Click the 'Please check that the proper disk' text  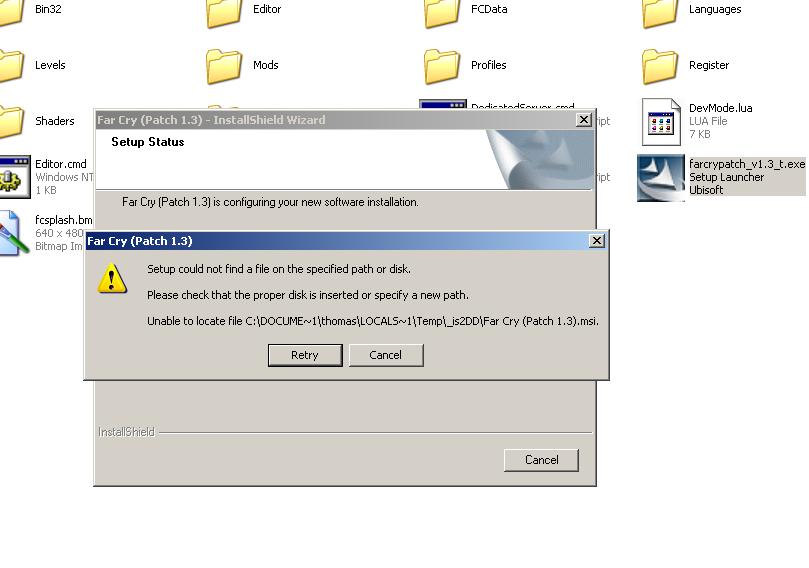[x=308, y=295]
